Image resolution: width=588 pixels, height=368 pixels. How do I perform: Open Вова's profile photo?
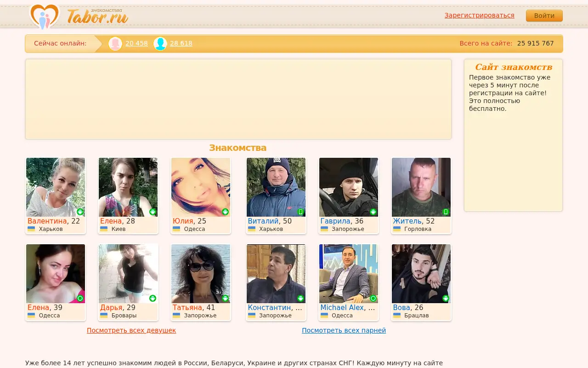421,274
